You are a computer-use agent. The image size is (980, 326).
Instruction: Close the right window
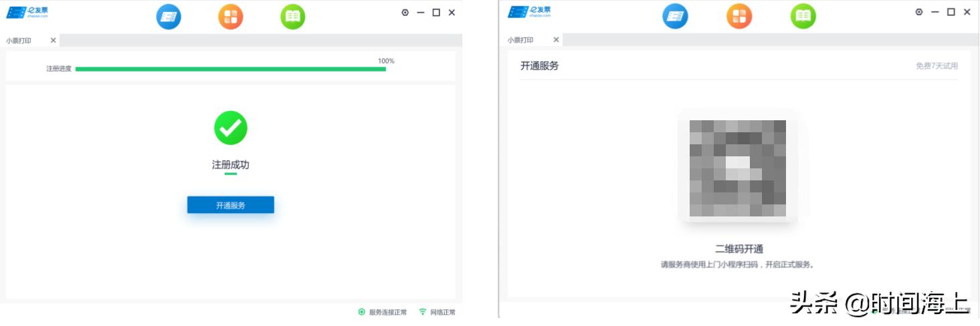pyautogui.click(x=967, y=12)
